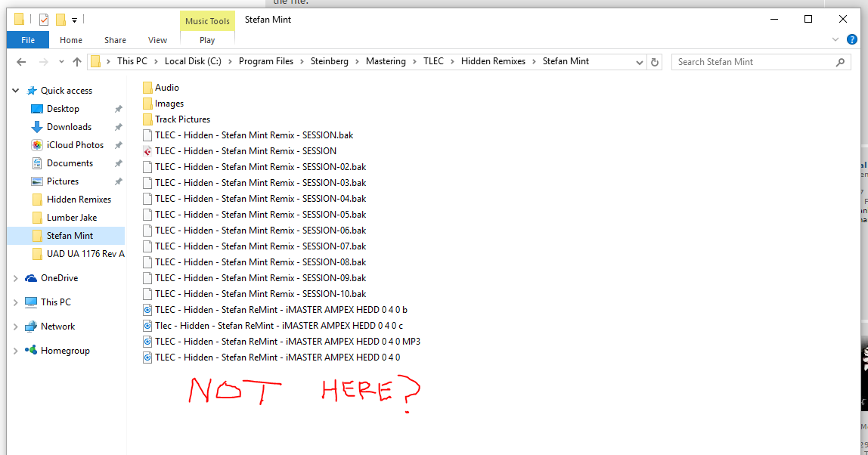Image resolution: width=868 pixels, height=455 pixels.
Task: Expand the address bar history dropdown
Action: [x=640, y=62]
